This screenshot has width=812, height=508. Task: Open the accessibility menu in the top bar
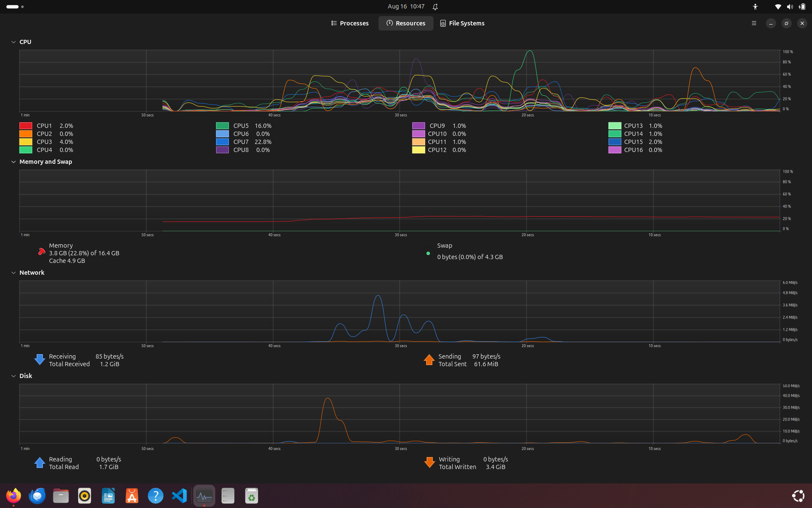click(x=755, y=6)
